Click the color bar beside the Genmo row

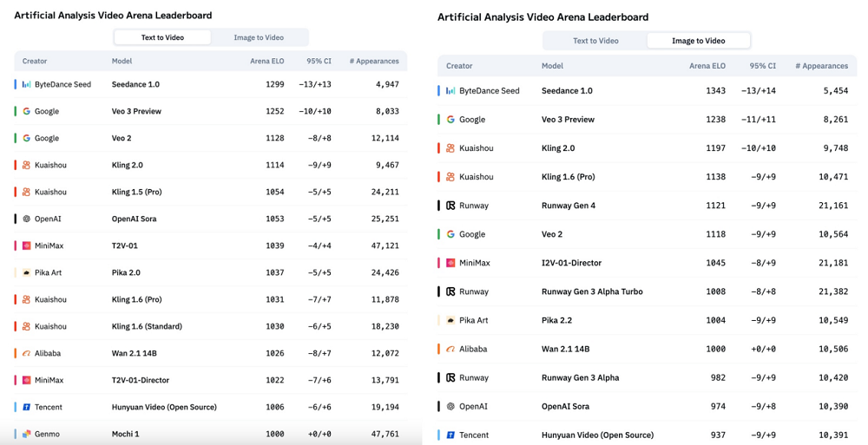tap(16, 434)
